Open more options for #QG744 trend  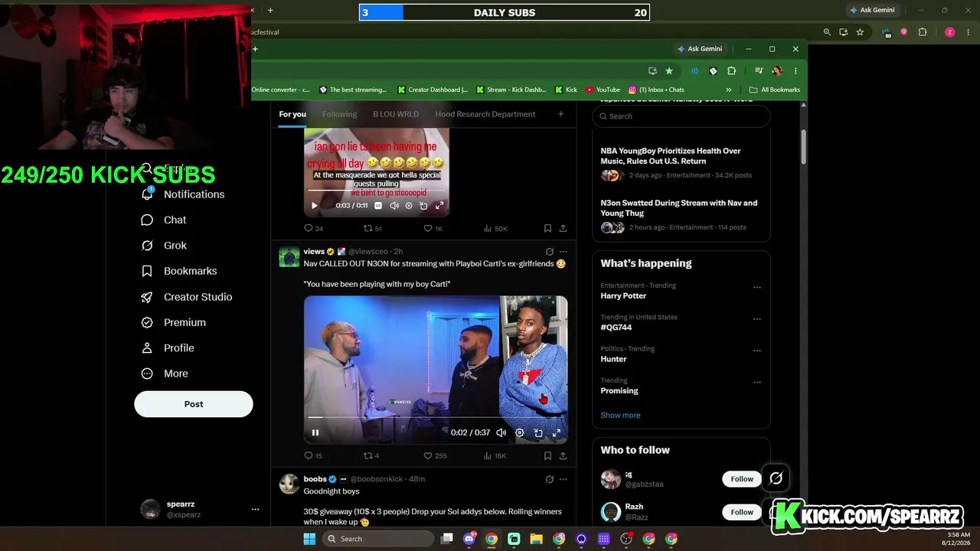point(756,319)
